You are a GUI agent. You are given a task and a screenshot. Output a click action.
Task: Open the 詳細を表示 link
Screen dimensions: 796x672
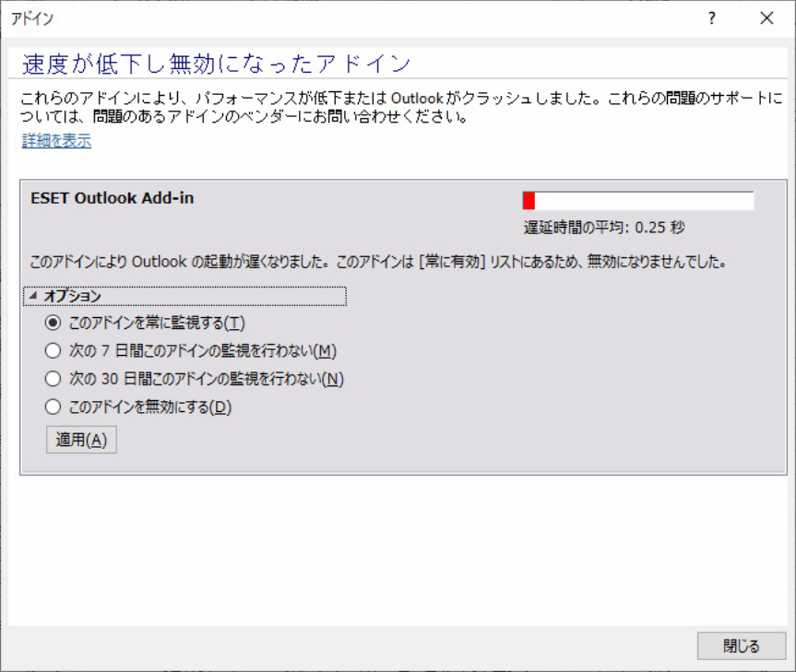[56, 140]
